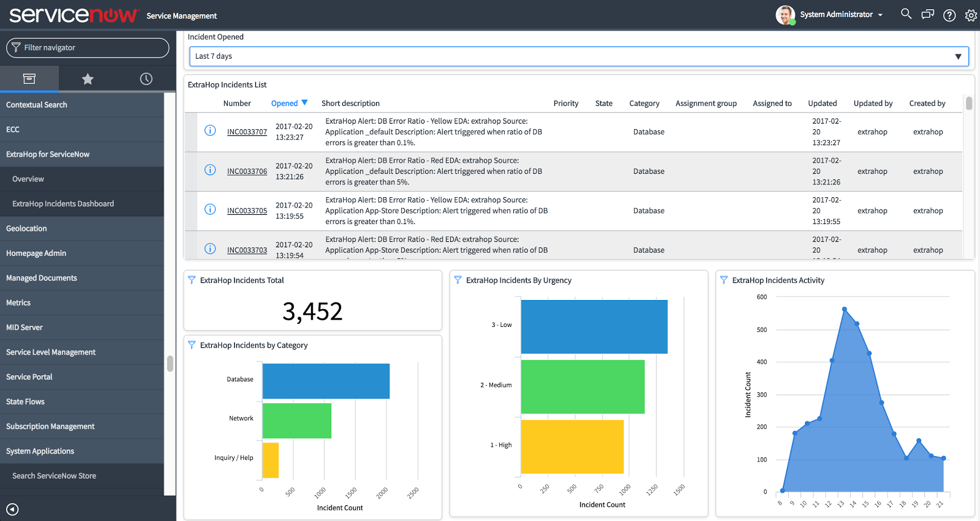The image size is (980, 521).
Task: Preview incident INC0033703 info icon
Action: click(210, 249)
